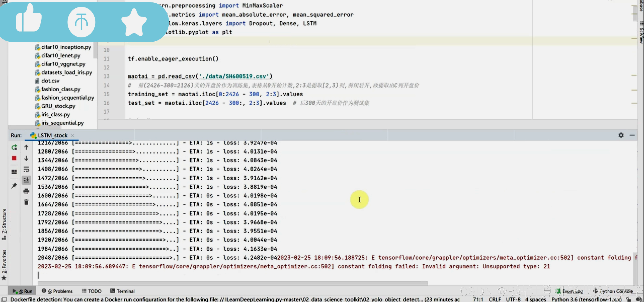Click the print console output icon

tap(26, 191)
